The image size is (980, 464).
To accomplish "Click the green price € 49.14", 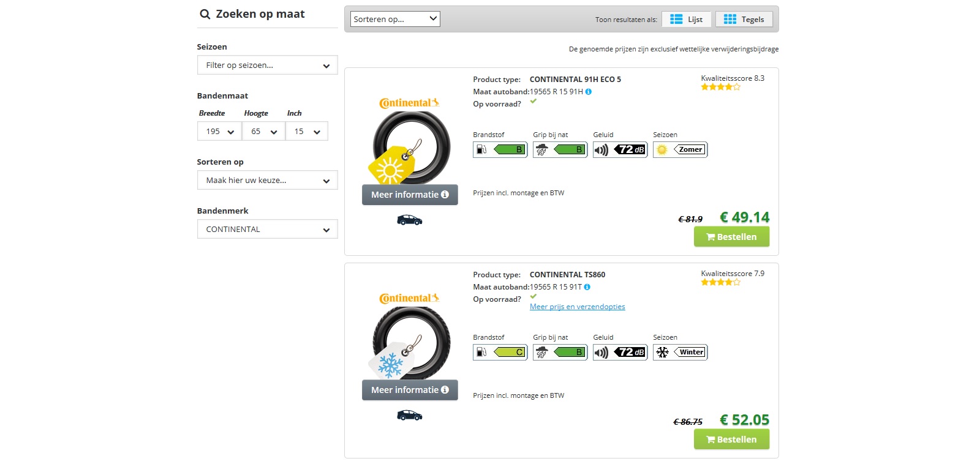I will [x=744, y=217].
